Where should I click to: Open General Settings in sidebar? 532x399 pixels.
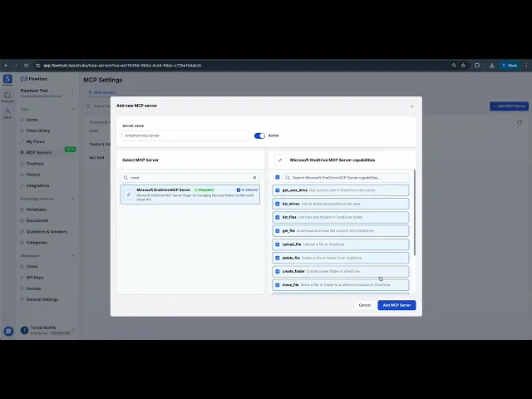(x=42, y=299)
